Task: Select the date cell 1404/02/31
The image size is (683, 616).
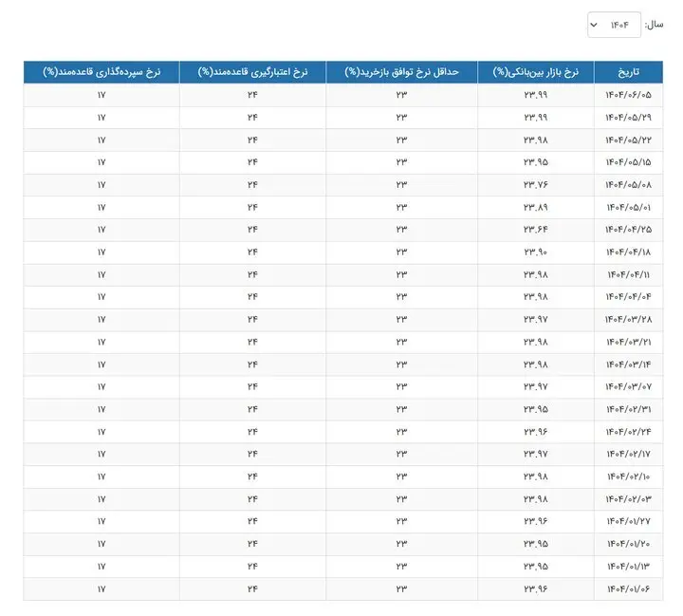Action: 628,409
